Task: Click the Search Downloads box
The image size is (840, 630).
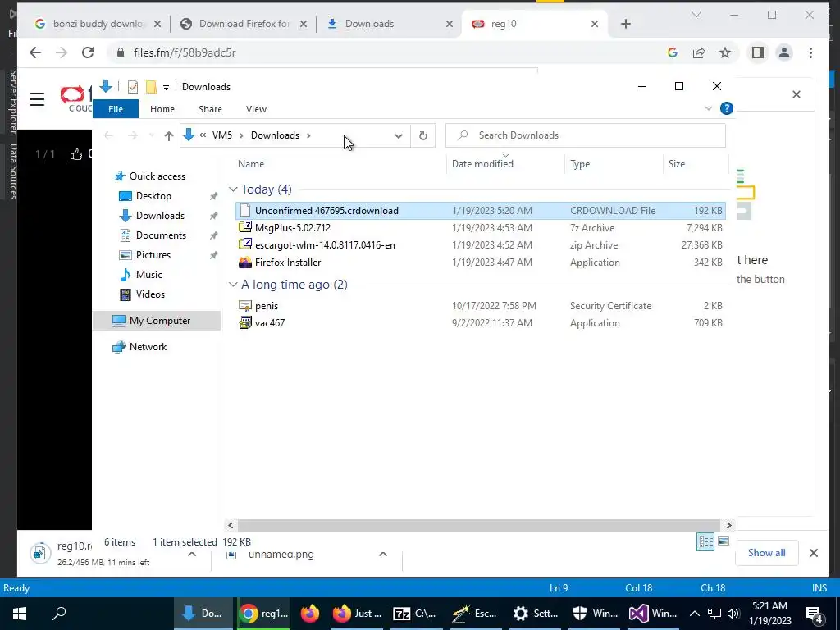Action: (x=586, y=135)
